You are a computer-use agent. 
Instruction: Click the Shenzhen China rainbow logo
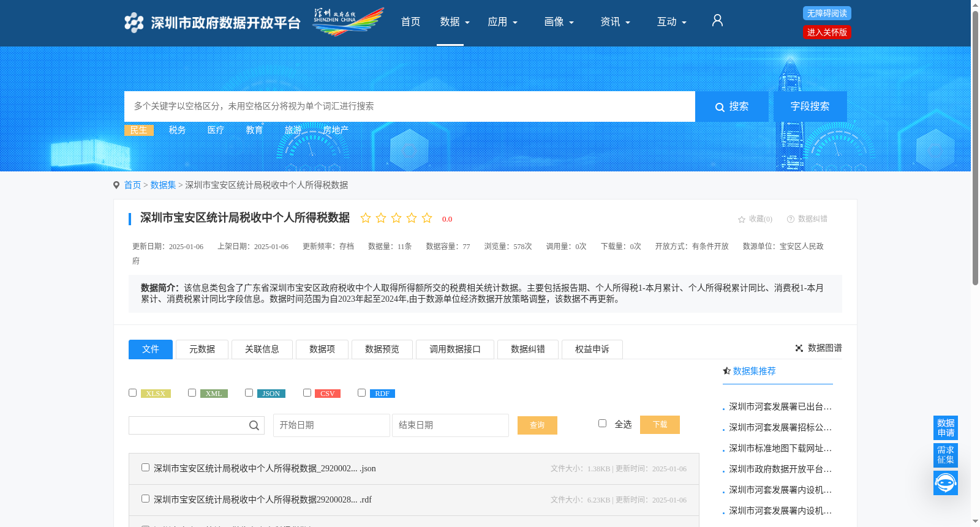[348, 22]
